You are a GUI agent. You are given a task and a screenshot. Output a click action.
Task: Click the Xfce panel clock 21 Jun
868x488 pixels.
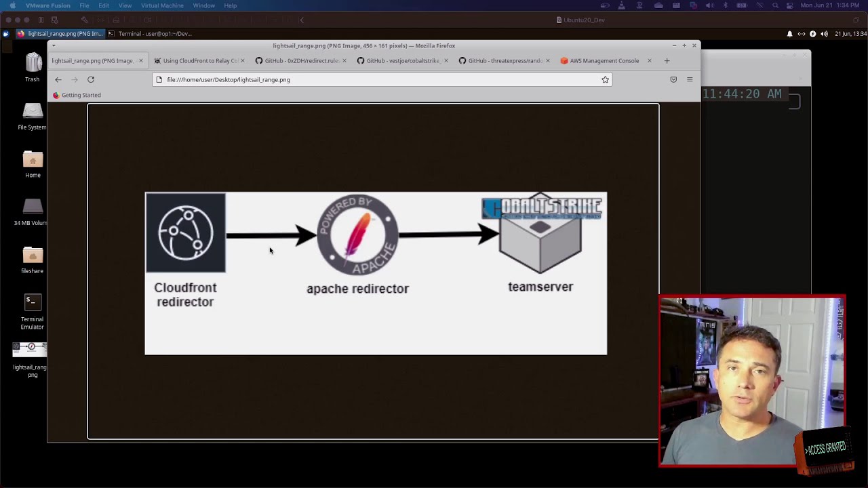click(850, 34)
